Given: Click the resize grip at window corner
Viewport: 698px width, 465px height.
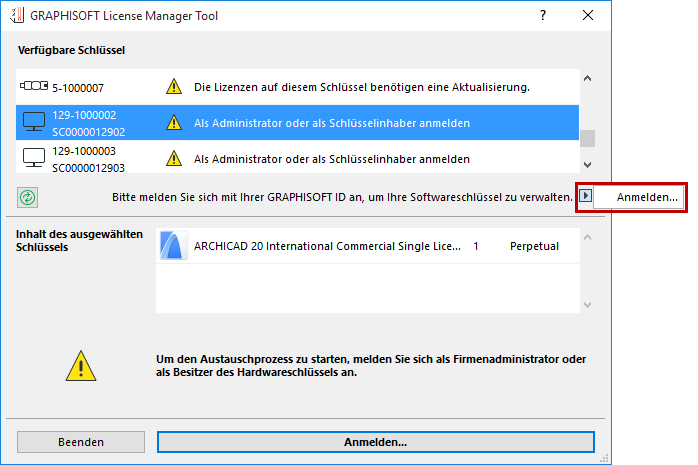Looking at the screenshot, I should (x=604, y=456).
